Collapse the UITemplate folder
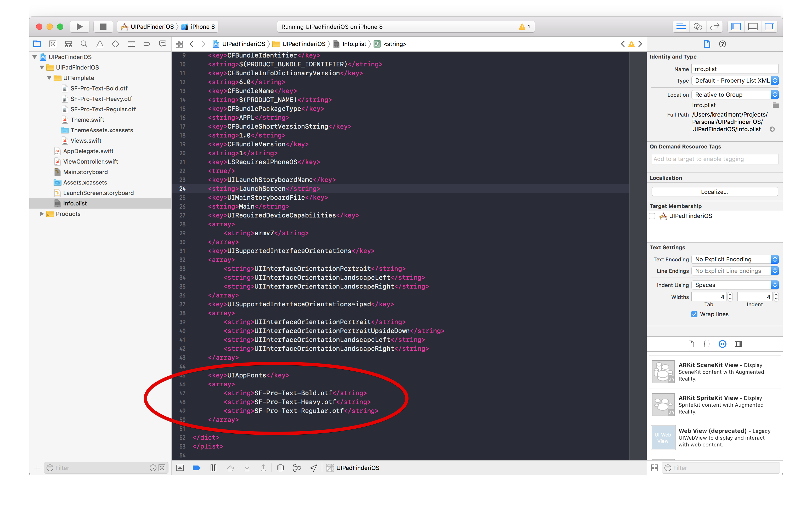Screen dimensions: 812x517 [x=49, y=78]
